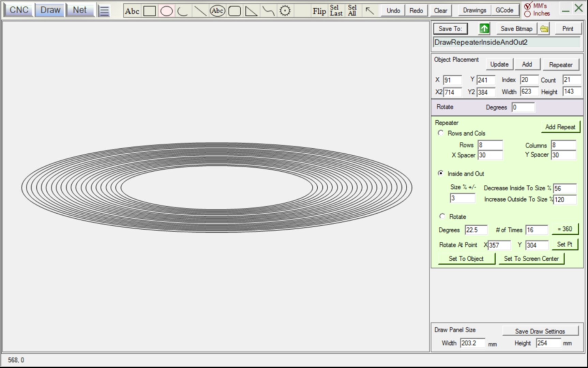Click Sel Last in toolbar
Viewport: 588px width, 368px height.
click(x=336, y=11)
